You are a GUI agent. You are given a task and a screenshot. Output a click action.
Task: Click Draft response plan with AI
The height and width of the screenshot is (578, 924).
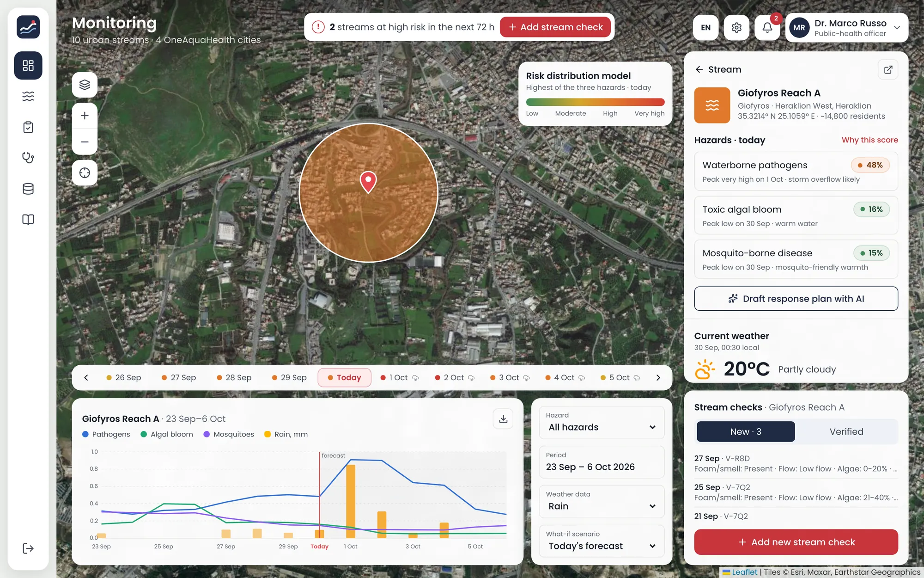point(796,299)
